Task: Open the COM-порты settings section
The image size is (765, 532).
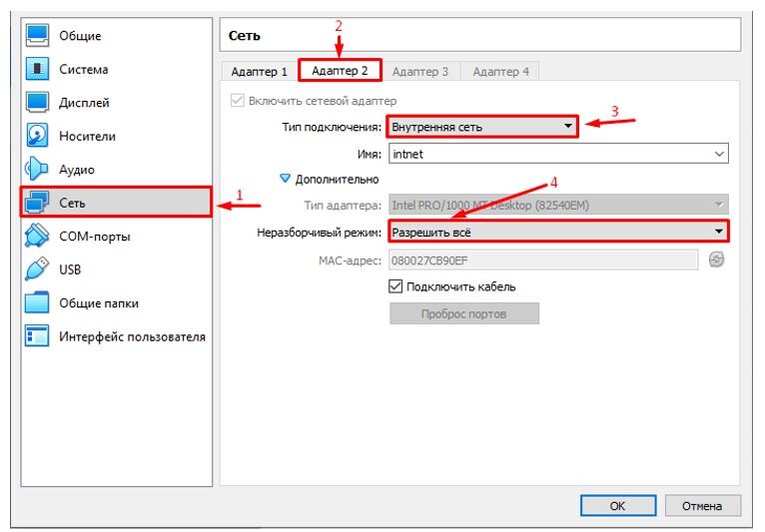Action: point(117,236)
